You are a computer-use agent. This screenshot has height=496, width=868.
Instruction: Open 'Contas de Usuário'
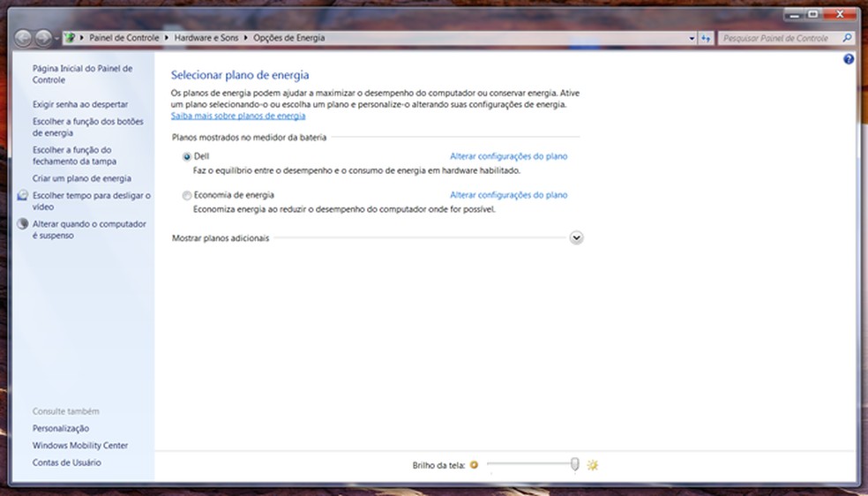(x=66, y=462)
